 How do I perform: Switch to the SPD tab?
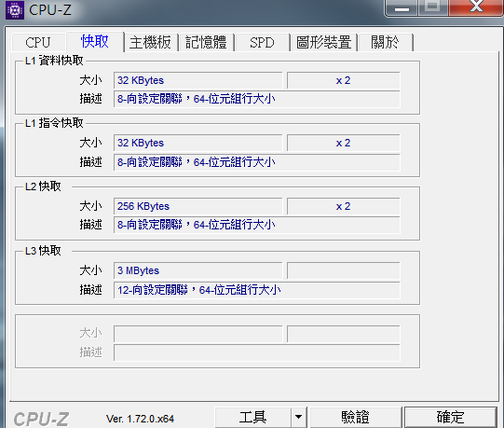point(262,43)
